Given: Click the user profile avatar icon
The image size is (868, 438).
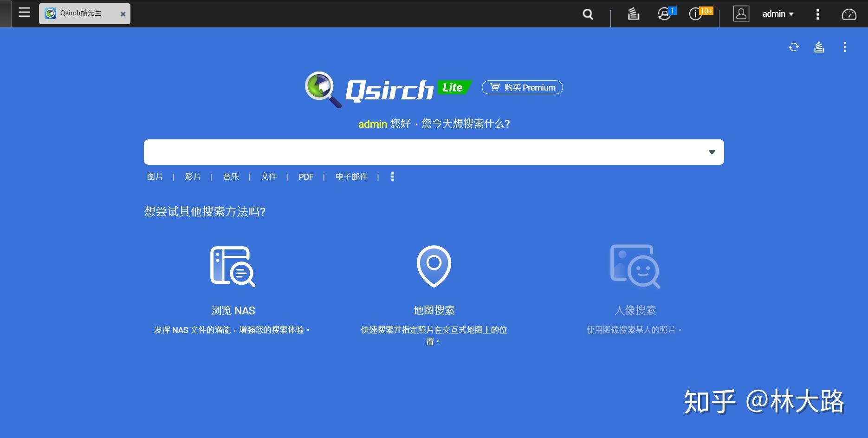Looking at the screenshot, I should click(x=741, y=13).
